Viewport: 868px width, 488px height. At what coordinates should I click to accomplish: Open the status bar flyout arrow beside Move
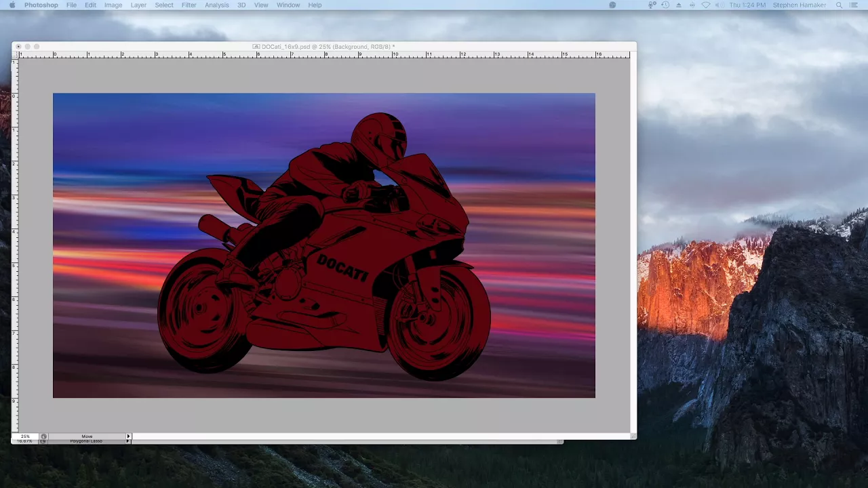(128, 436)
